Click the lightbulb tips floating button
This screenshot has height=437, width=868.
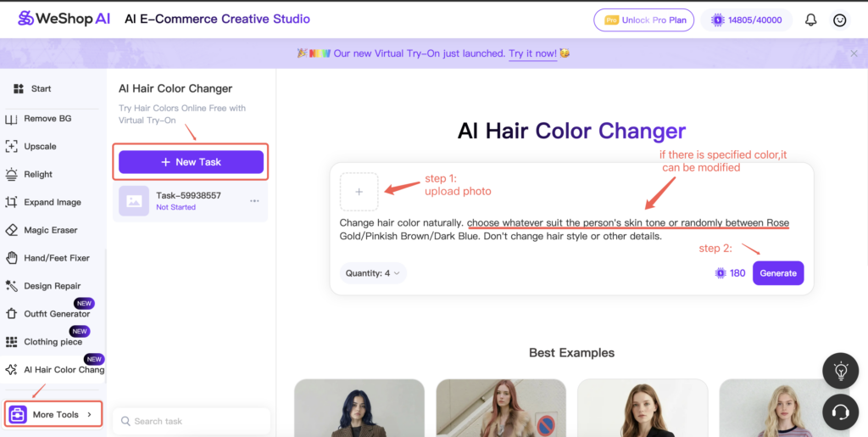[x=840, y=370]
